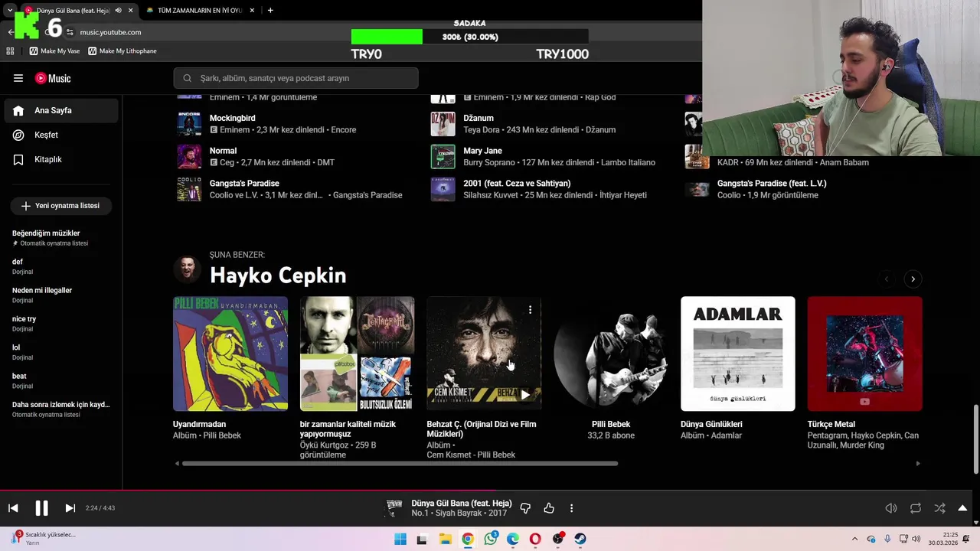Viewport: 980px width, 551px height.
Task: Open Uyandırmadan album cover
Action: click(x=230, y=354)
